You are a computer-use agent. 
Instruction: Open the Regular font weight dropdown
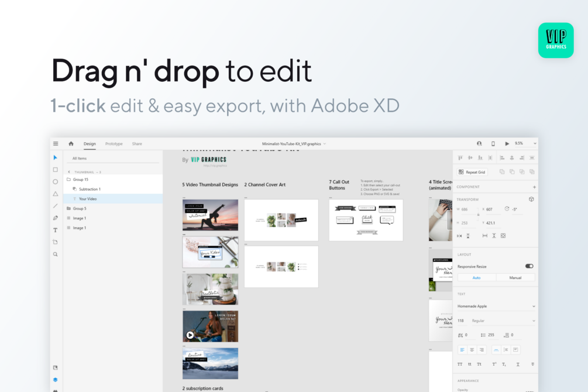pyautogui.click(x=503, y=321)
